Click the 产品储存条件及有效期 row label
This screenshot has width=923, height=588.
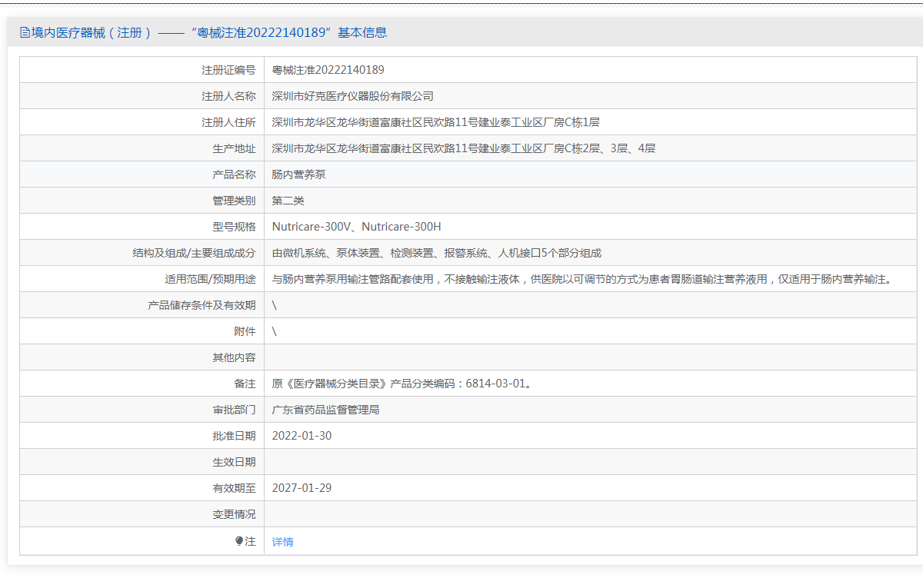202,305
